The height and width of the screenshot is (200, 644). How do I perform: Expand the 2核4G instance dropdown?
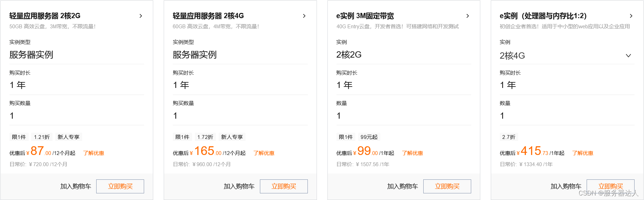(628, 55)
